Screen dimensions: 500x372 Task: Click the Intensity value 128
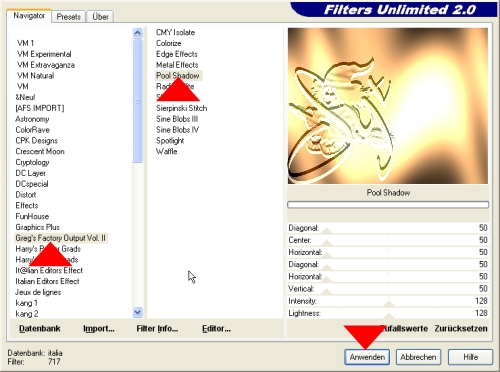click(x=481, y=301)
